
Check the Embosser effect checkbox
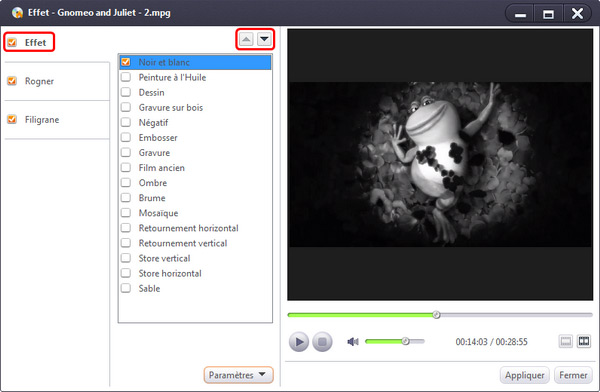(x=126, y=137)
